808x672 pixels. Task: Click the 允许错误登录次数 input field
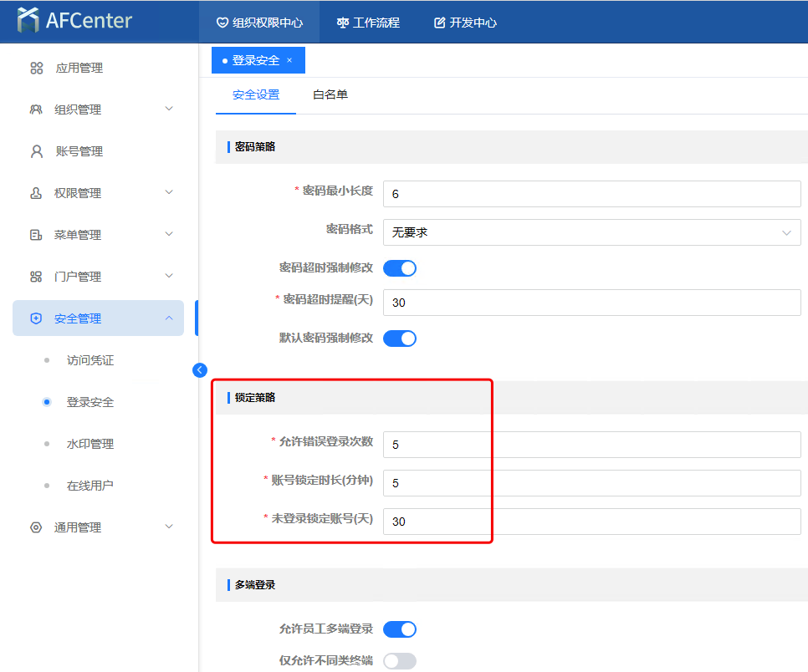pyautogui.click(x=591, y=445)
